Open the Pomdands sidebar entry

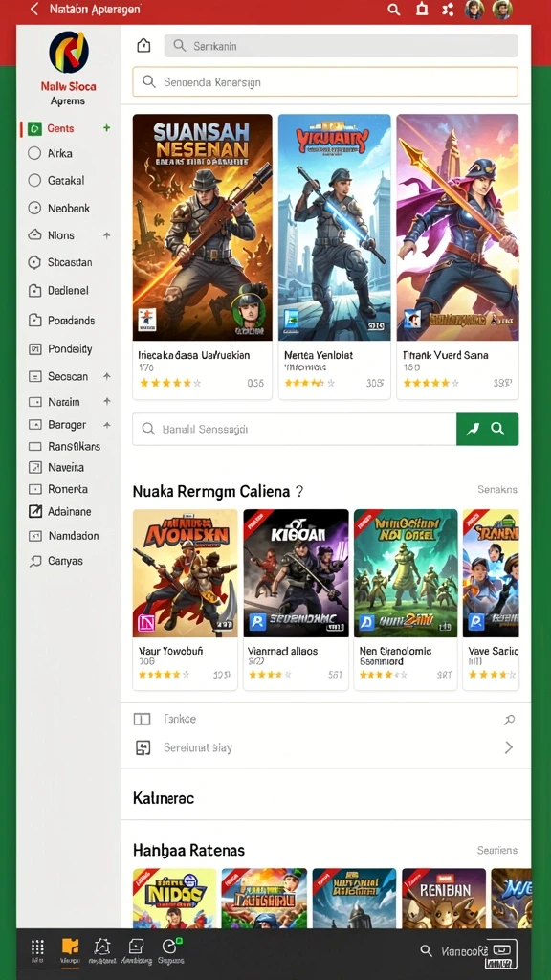coord(62,321)
